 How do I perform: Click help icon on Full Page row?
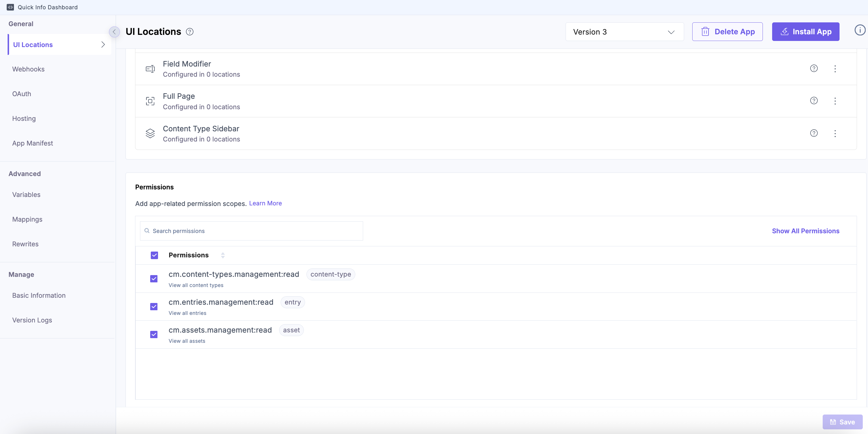[814, 101]
